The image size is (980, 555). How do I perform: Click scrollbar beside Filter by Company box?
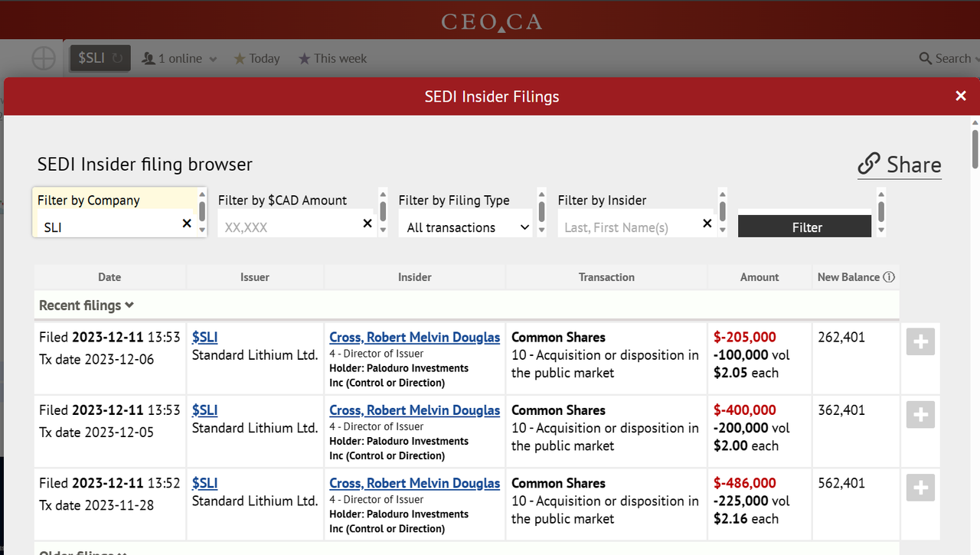(202, 211)
